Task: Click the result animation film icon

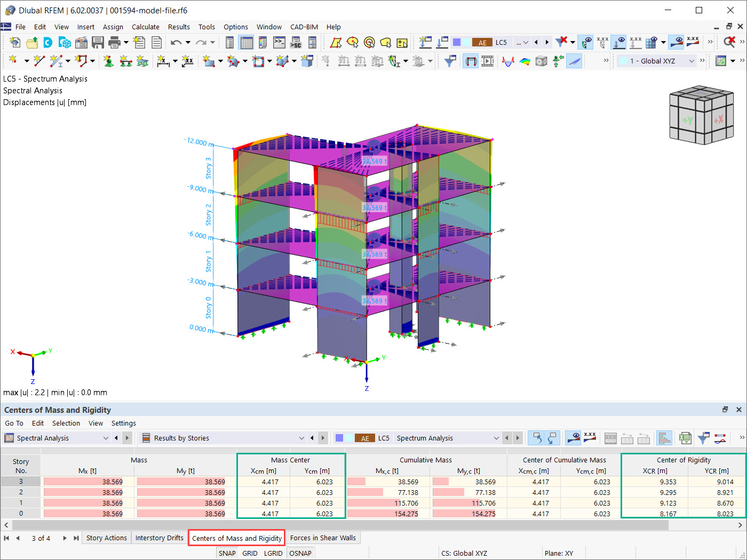Action: tap(488, 61)
